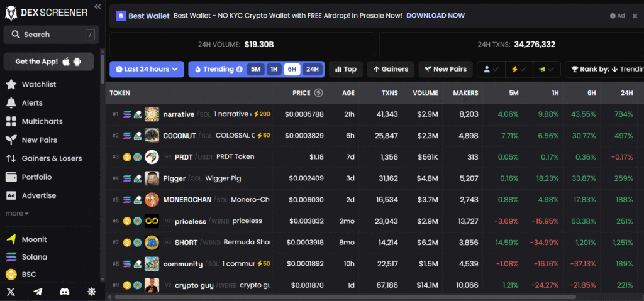
Task: Select the Moonit chain icon
Action: [x=11, y=239]
